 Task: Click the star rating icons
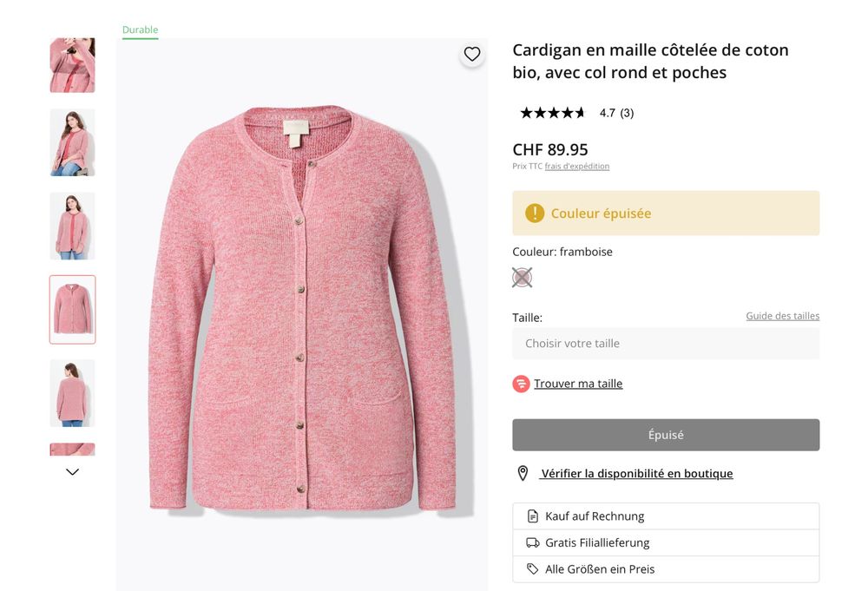pyautogui.click(x=553, y=113)
